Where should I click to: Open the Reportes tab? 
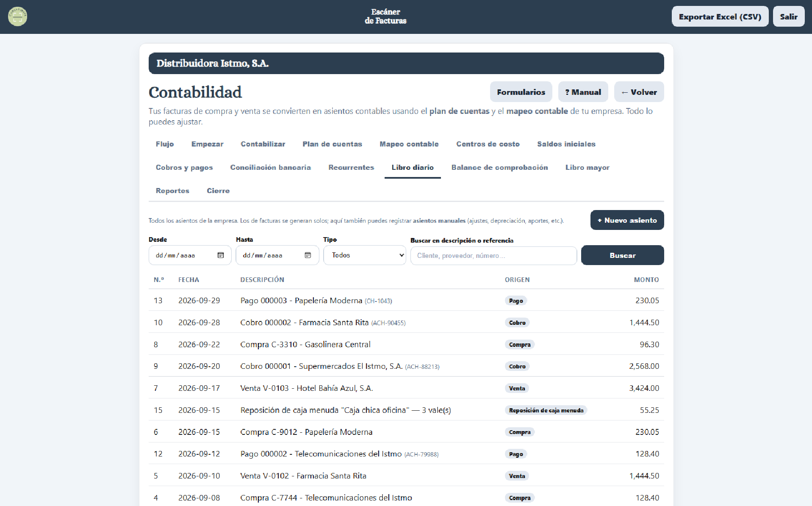pos(172,191)
